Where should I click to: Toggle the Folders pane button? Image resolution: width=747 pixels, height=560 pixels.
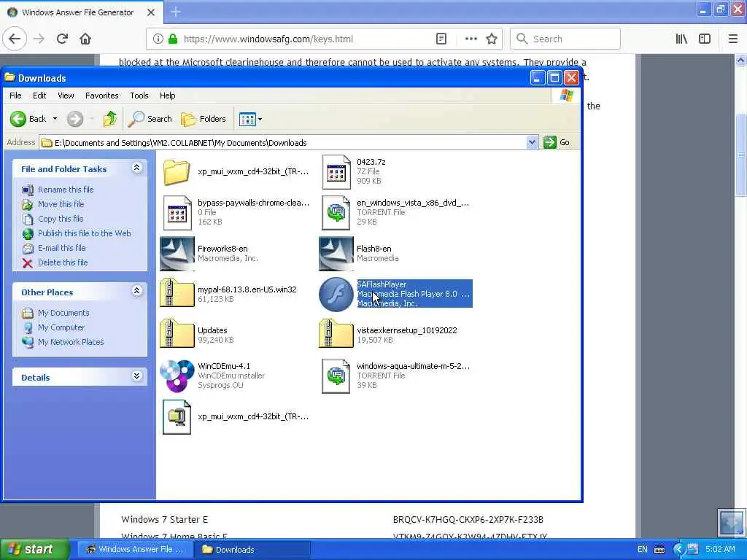click(x=204, y=119)
